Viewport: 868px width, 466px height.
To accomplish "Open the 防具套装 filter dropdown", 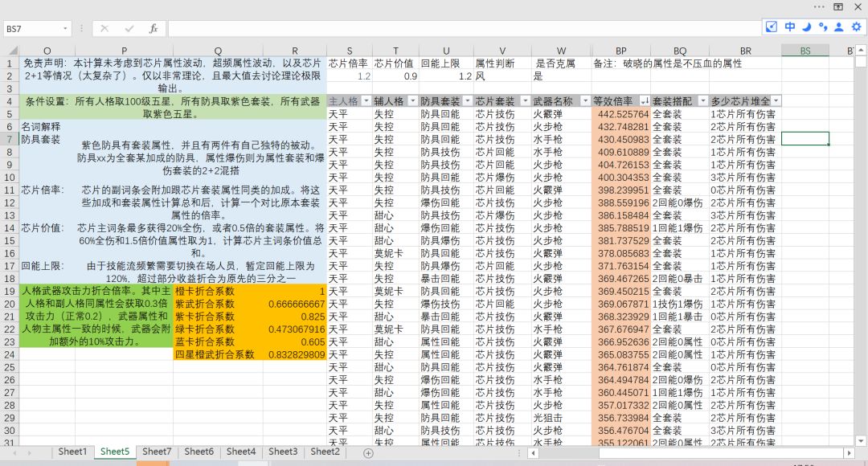I will (x=468, y=100).
